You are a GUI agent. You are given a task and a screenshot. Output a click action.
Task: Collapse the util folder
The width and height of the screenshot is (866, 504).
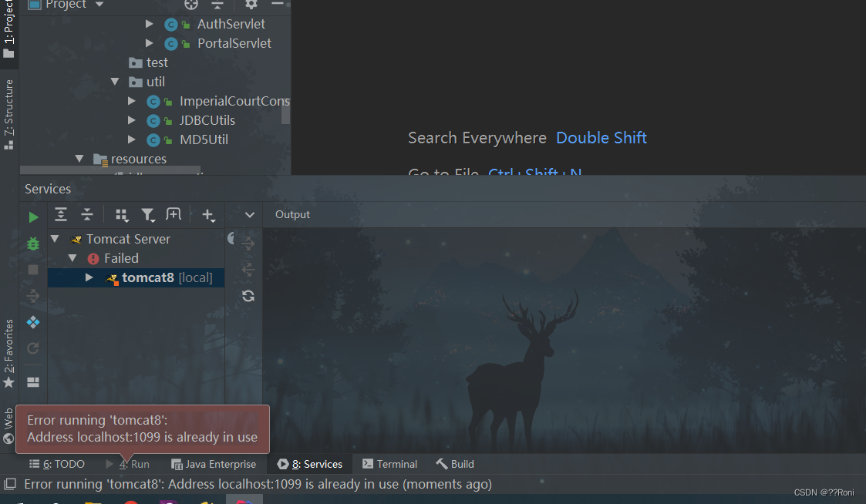pos(115,82)
